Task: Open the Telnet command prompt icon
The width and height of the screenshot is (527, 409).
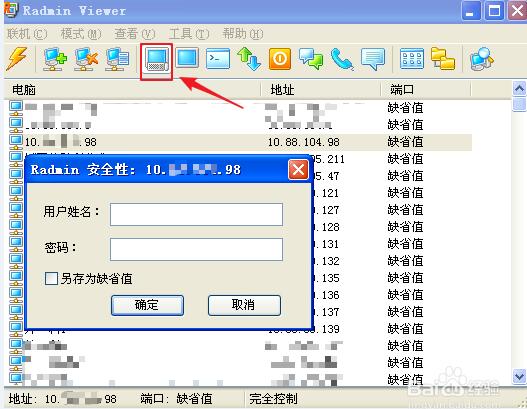Action: click(218, 58)
